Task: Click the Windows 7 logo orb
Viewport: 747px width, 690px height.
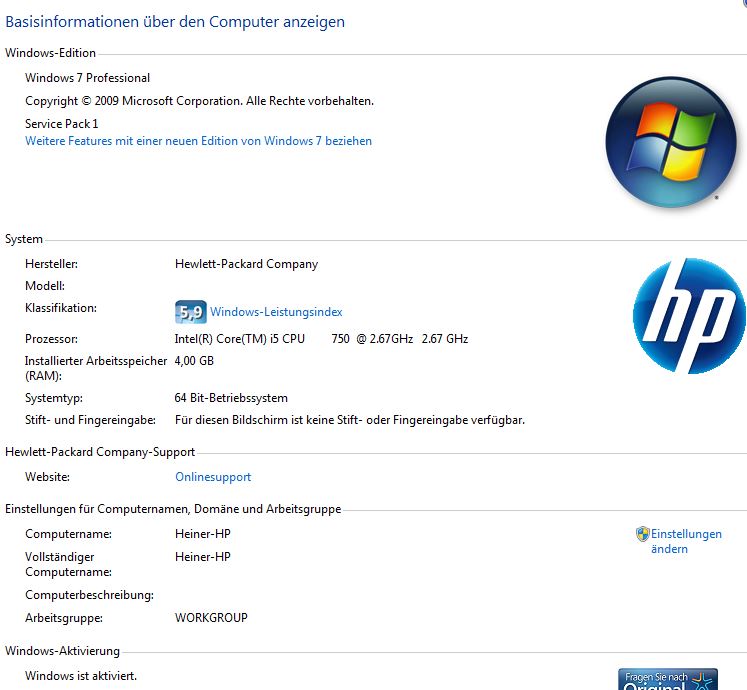Action: coord(671,142)
